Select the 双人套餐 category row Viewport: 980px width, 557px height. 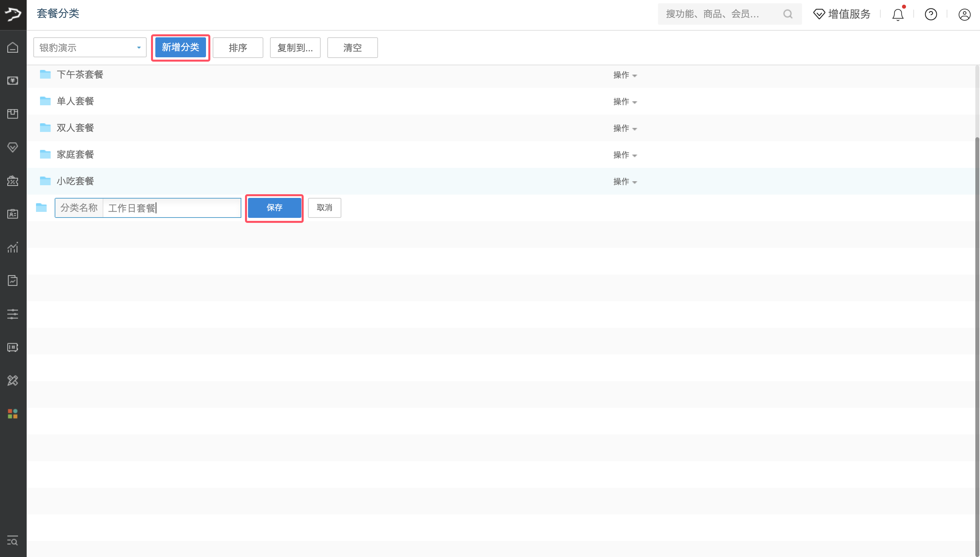pos(75,128)
